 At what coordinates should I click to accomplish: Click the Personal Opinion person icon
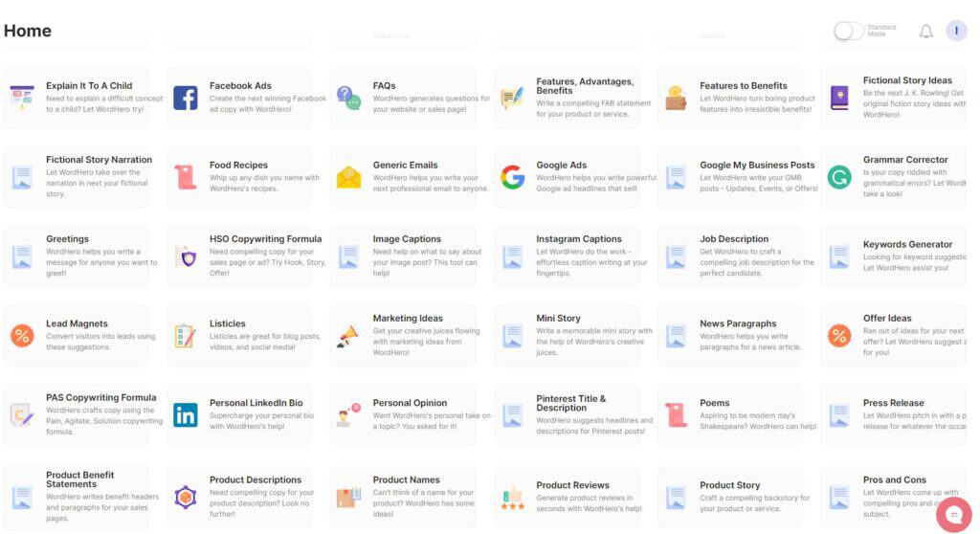pyautogui.click(x=348, y=415)
